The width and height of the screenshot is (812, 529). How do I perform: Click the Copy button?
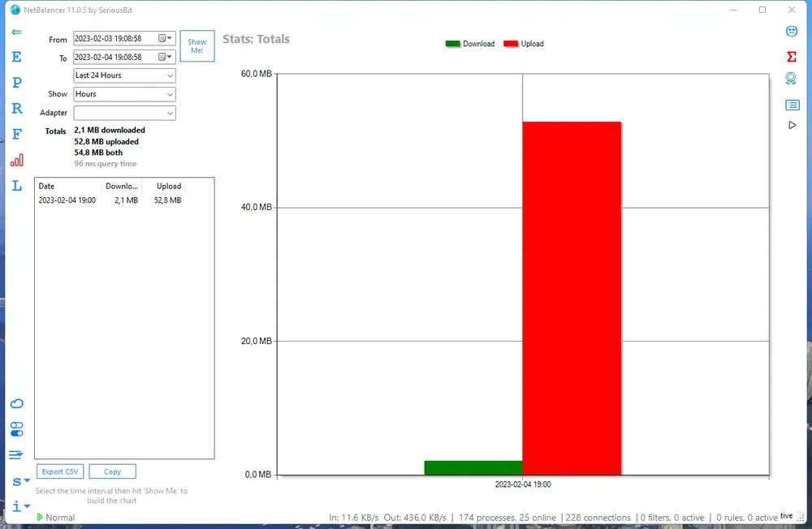click(x=112, y=471)
